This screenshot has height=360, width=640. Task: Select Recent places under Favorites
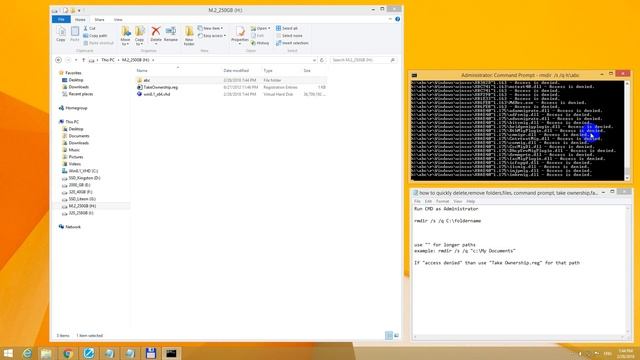pyautogui.click(x=80, y=94)
